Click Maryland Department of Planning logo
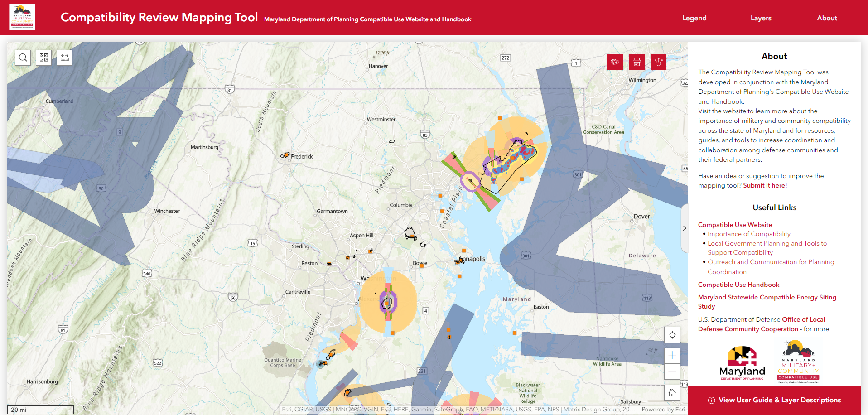The image size is (868, 415). [742, 363]
